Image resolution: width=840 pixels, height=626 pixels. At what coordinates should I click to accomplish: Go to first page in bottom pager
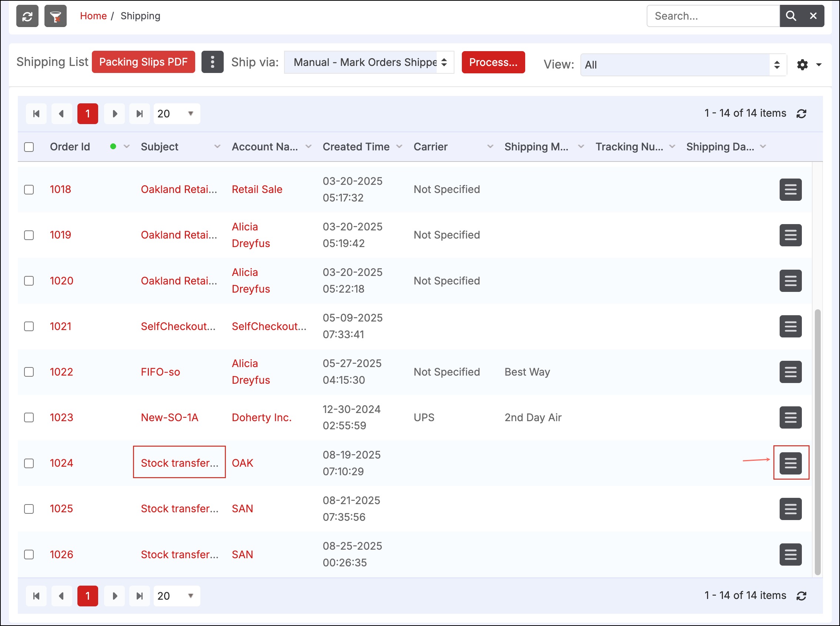coord(36,596)
